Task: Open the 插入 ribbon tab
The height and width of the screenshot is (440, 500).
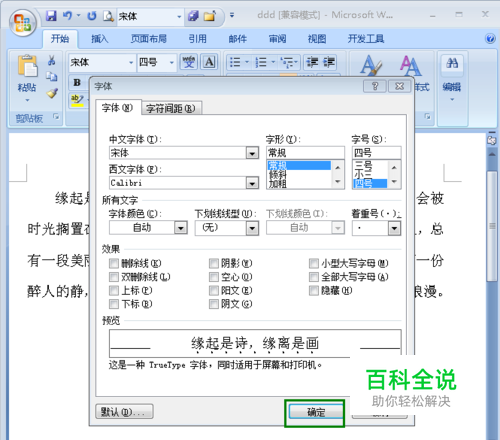Action: 100,39
